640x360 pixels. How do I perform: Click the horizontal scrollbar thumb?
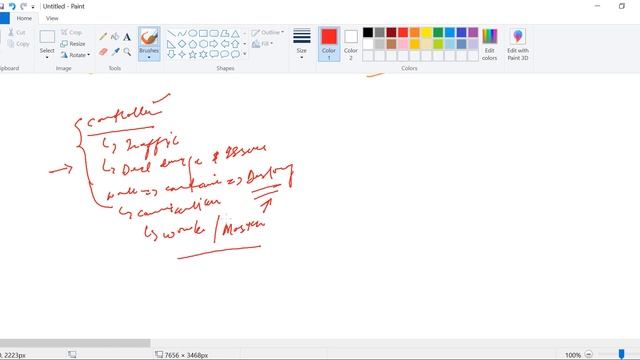pyautogui.click(x=75, y=343)
